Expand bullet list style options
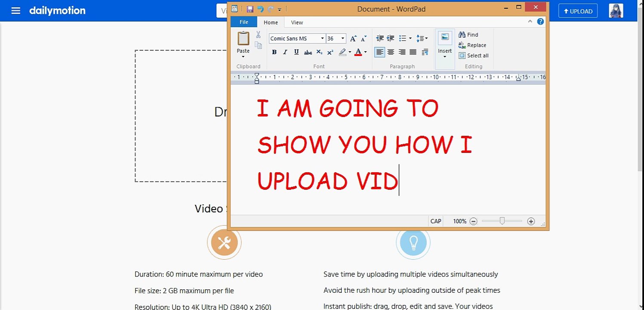 [x=410, y=38]
